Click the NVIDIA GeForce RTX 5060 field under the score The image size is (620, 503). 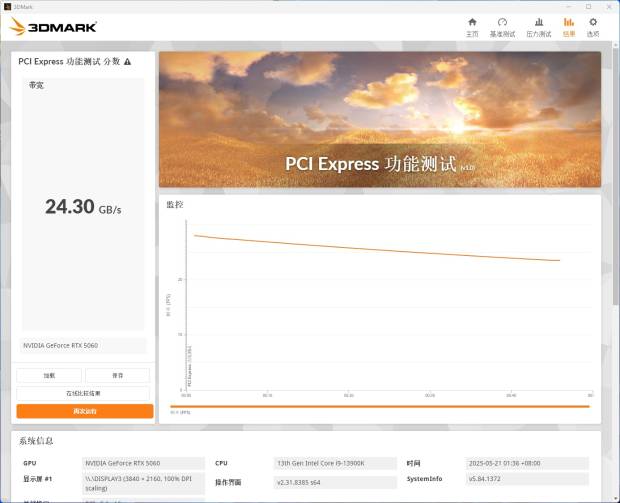83,345
